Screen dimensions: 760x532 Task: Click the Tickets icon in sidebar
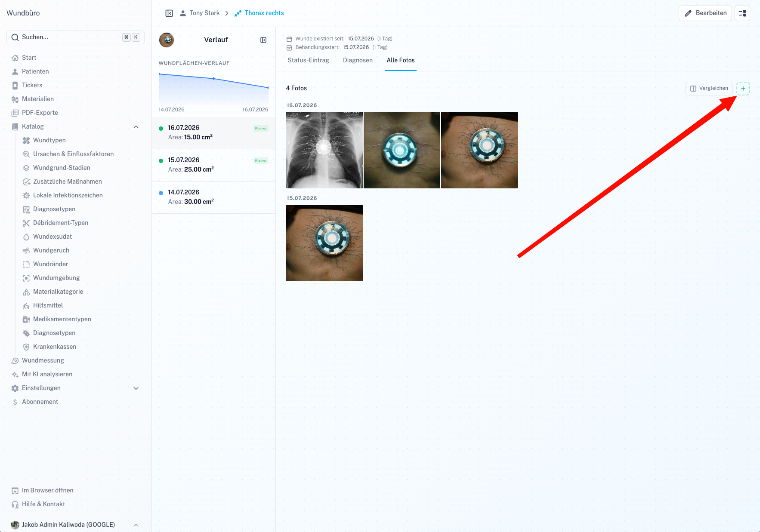pos(15,85)
